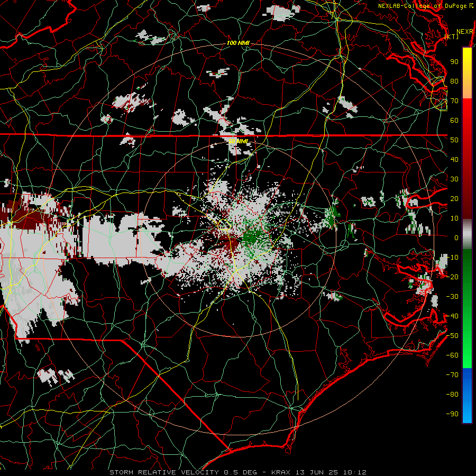The height and width of the screenshot is (476, 476).
Task: Click the 30 value on the velocity scale
Action: coord(454,179)
